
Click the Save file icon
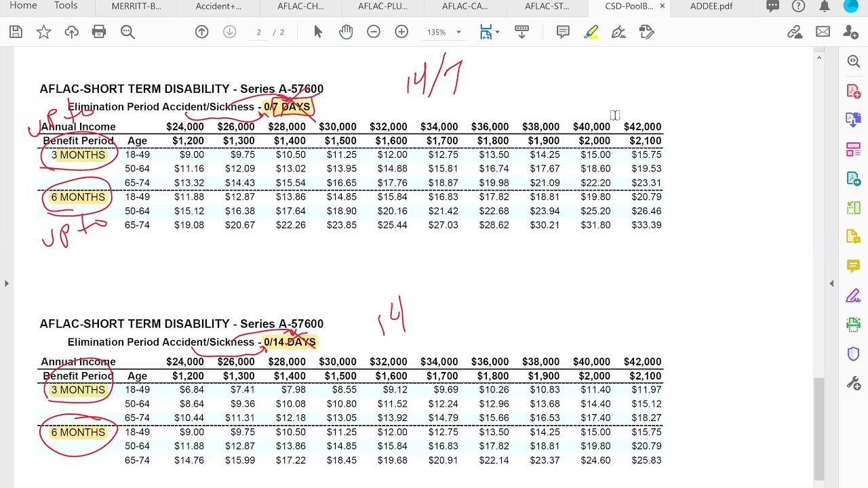pos(16,32)
